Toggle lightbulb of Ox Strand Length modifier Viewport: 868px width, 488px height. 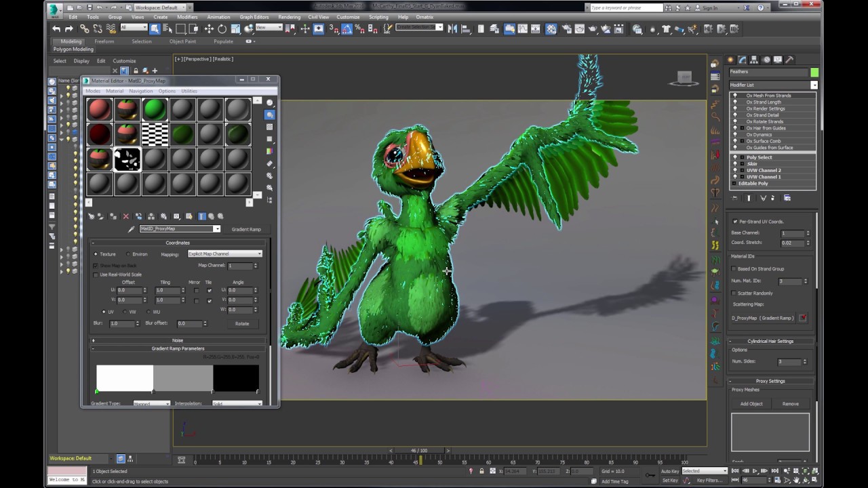tap(734, 102)
